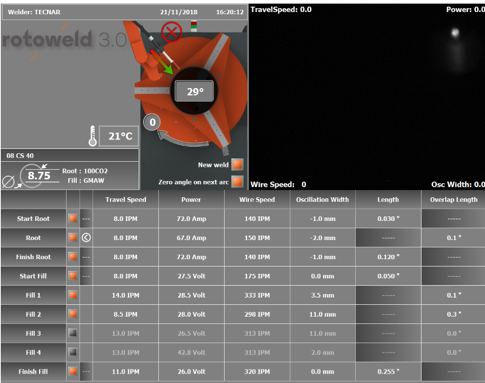Viewport: 485px width, 383px height.
Task: Click the circled arrow icon in Root row
Action: point(86,238)
